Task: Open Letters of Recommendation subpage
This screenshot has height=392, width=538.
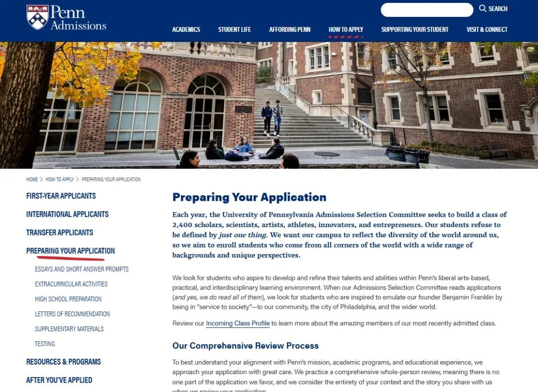Action: (x=72, y=314)
